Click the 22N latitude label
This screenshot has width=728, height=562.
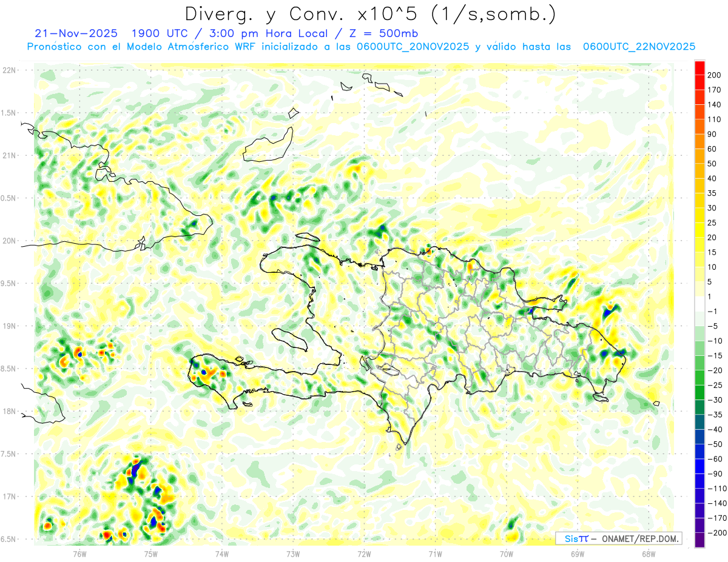tap(10, 70)
